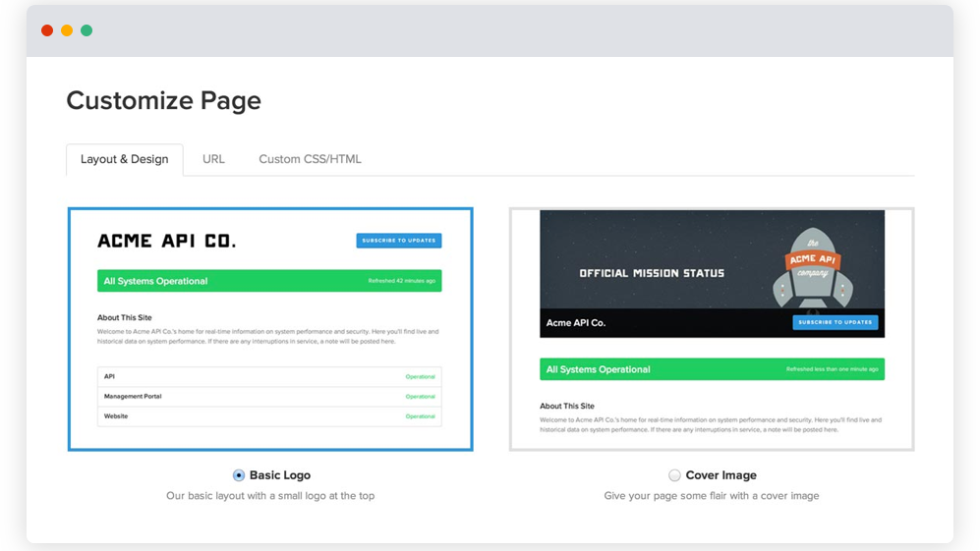Viewport: 980px width, 551px height.
Task: Select the API row in component list
Action: 269,376
